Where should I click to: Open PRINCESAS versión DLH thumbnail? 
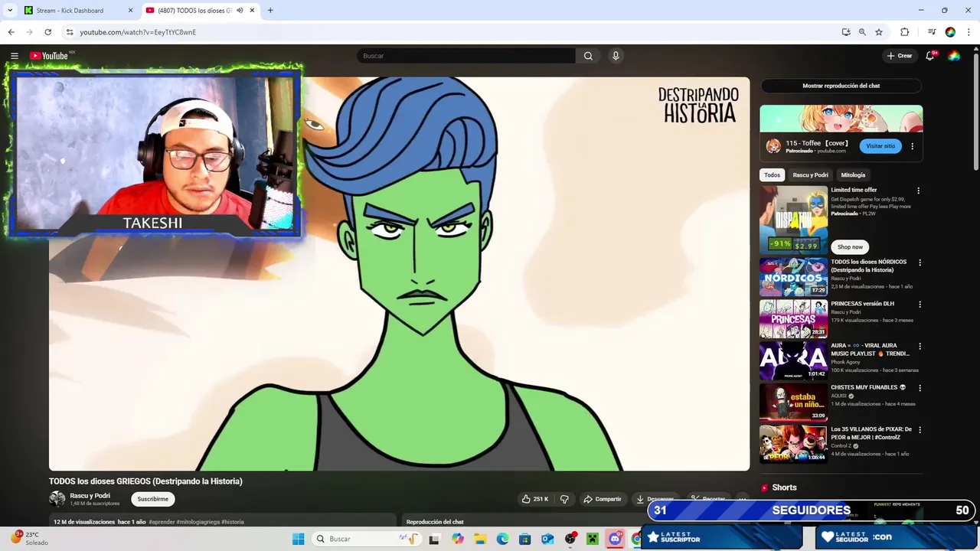click(x=793, y=319)
